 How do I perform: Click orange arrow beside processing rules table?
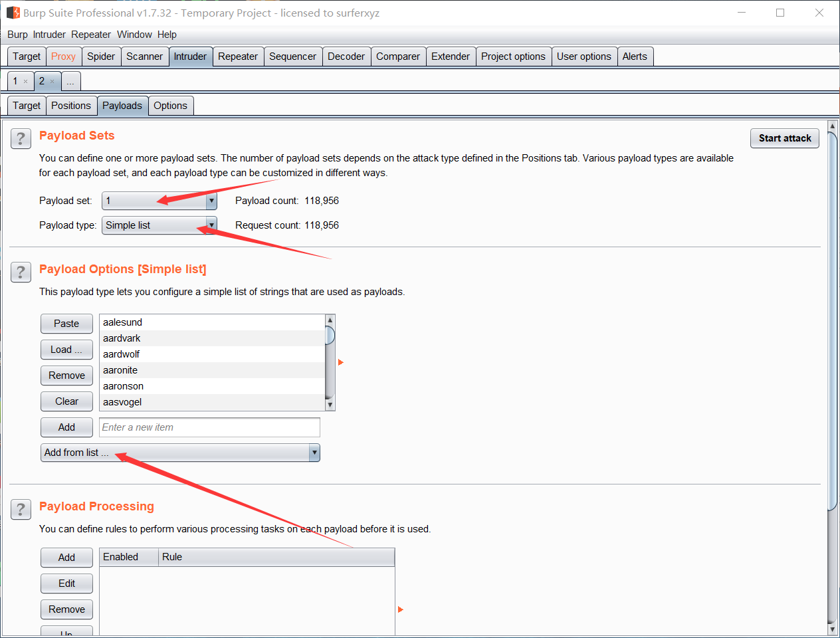[401, 609]
